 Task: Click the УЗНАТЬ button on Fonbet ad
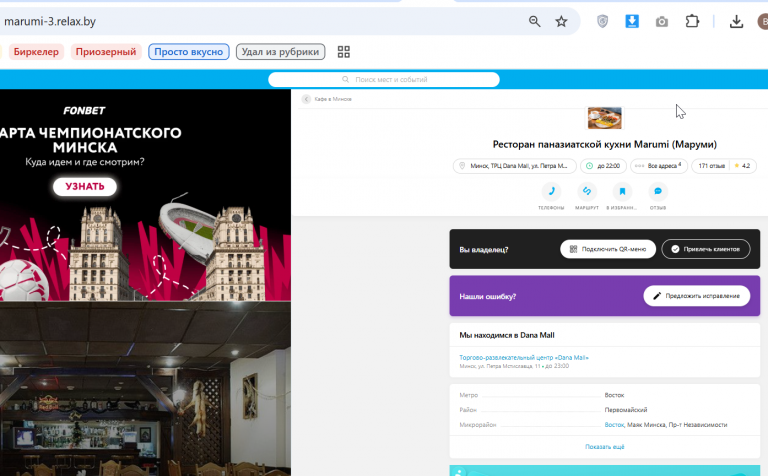click(85, 187)
